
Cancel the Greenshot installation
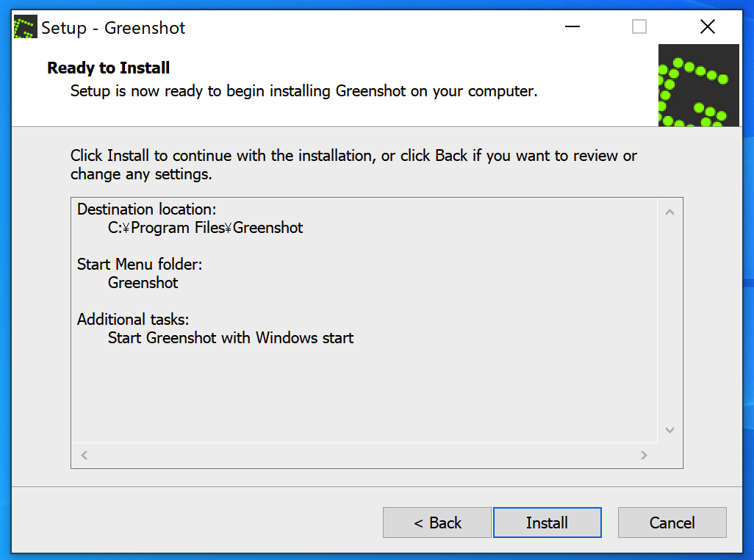(x=672, y=523)
